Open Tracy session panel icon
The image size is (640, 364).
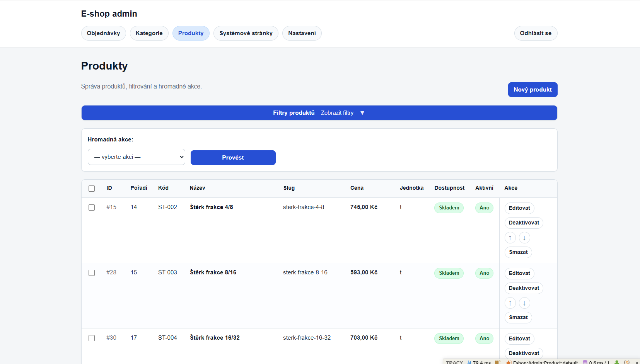click(x=627, y=362)
